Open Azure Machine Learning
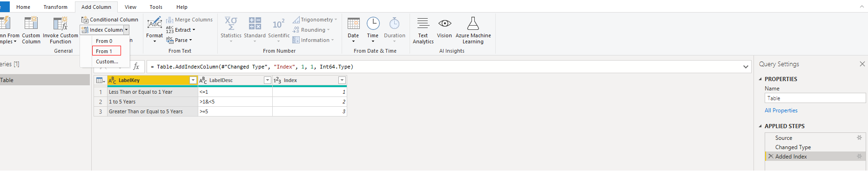 tap(473, 30)
